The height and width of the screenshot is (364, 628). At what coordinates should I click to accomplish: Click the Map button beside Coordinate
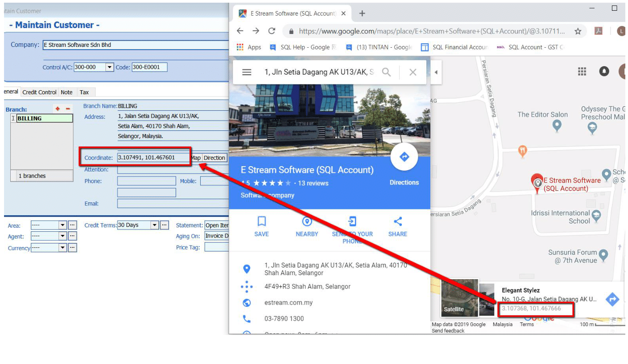click(x=196, y=158)
